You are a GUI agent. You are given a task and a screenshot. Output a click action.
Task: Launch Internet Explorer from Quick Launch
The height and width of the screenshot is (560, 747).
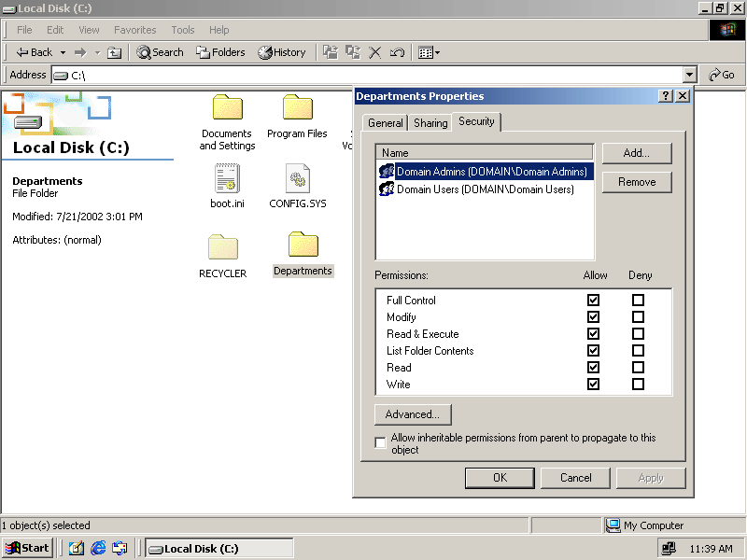(x=98, y=548)
